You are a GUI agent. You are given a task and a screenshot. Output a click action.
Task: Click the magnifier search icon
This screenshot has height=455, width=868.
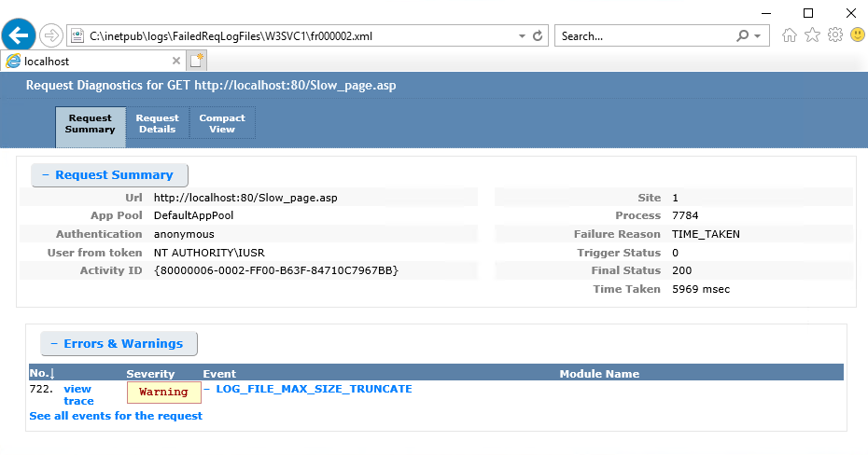[743, 36]
